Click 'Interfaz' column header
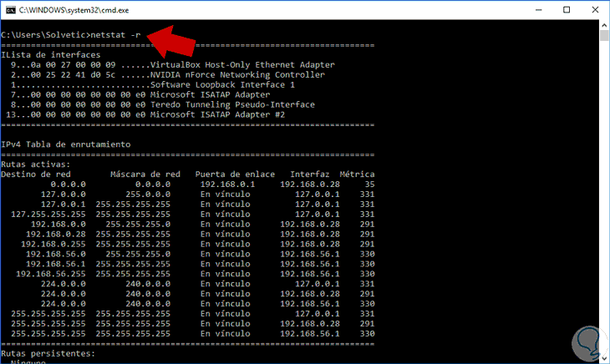Image resolution: width=610 pixels, height=364 pixels. tap(310, 174)
